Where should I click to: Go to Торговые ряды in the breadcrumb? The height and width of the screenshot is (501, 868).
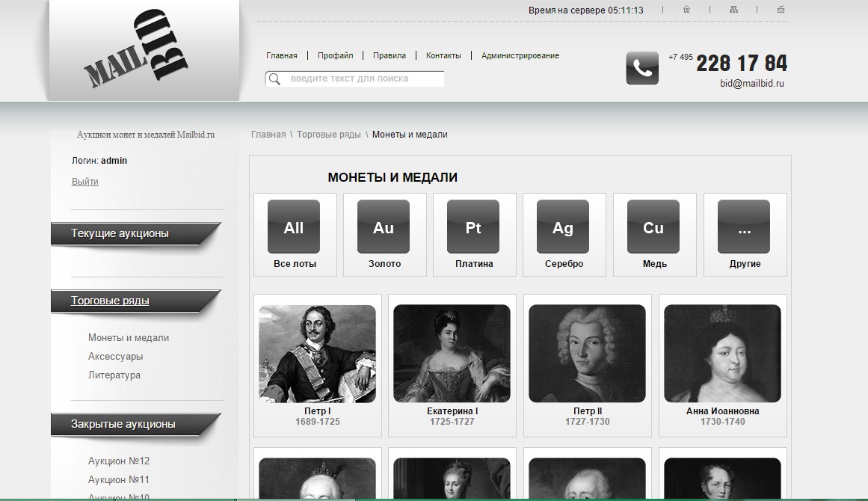click(x=328, y=135)
